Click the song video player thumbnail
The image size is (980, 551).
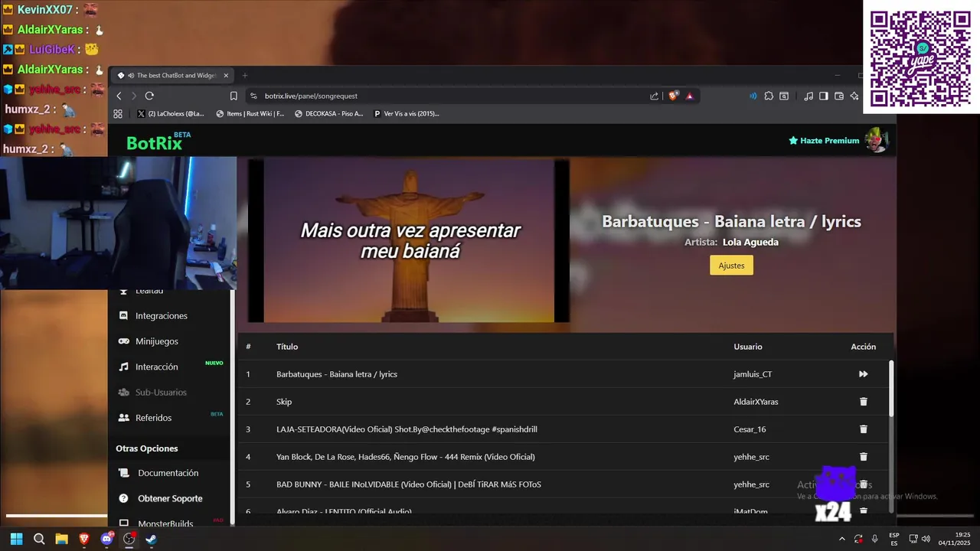pos(409,240)
